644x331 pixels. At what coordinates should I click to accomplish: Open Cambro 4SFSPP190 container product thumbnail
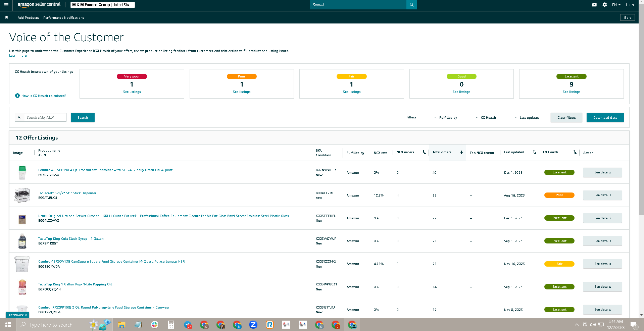click(x=22, y=172)
